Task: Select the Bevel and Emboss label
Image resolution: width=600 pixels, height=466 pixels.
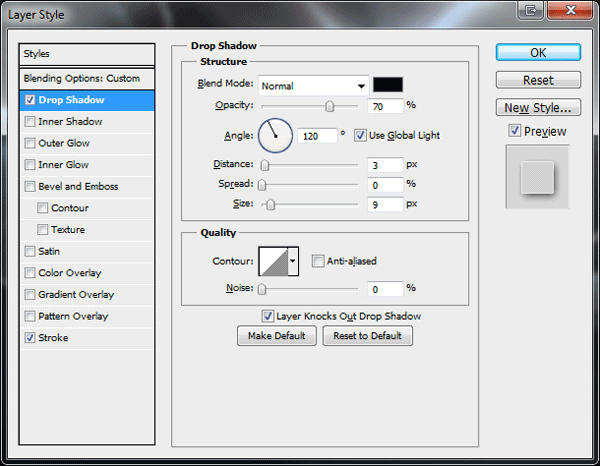Action: click(78, 186)
